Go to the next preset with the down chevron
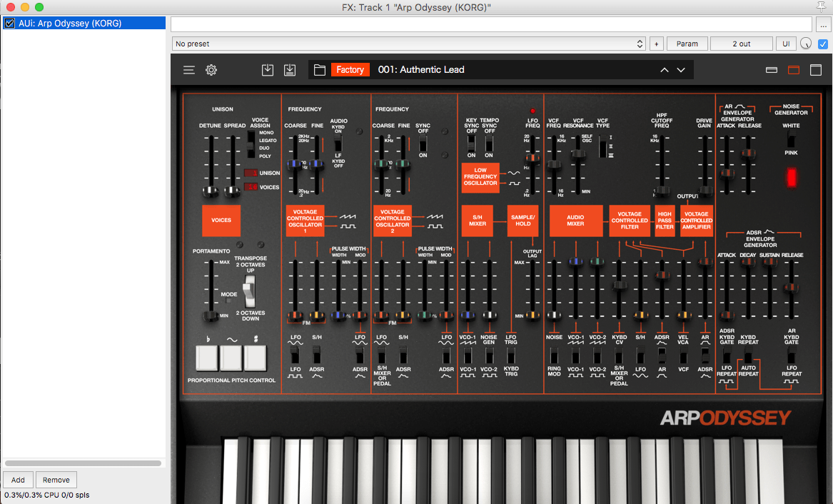This screenshot has height=504, width=833. pos(681,70)
